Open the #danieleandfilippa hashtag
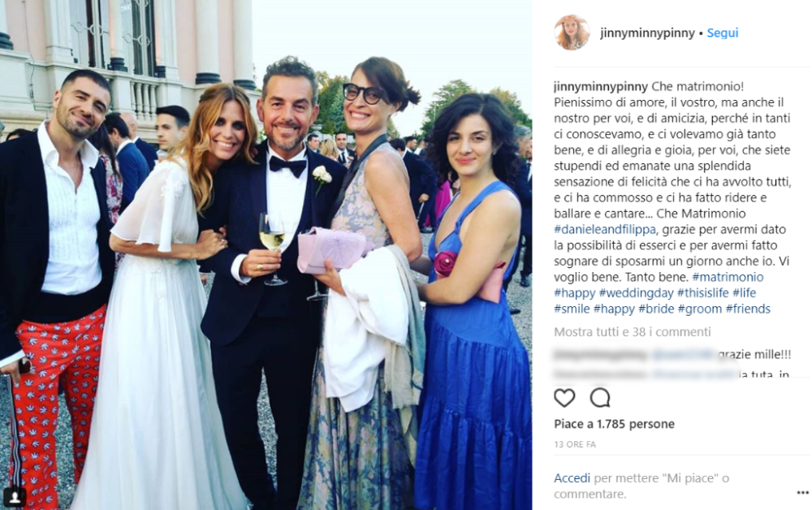 605,229
